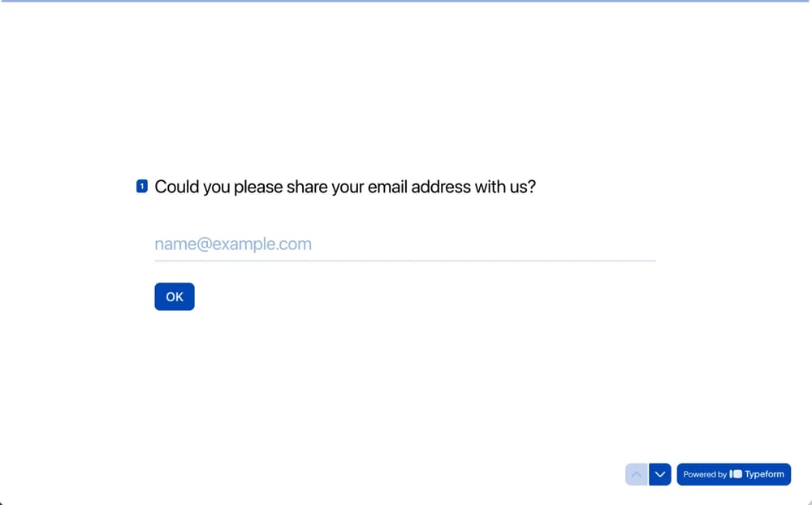Click the underline beneath the email field

[405, 260]
